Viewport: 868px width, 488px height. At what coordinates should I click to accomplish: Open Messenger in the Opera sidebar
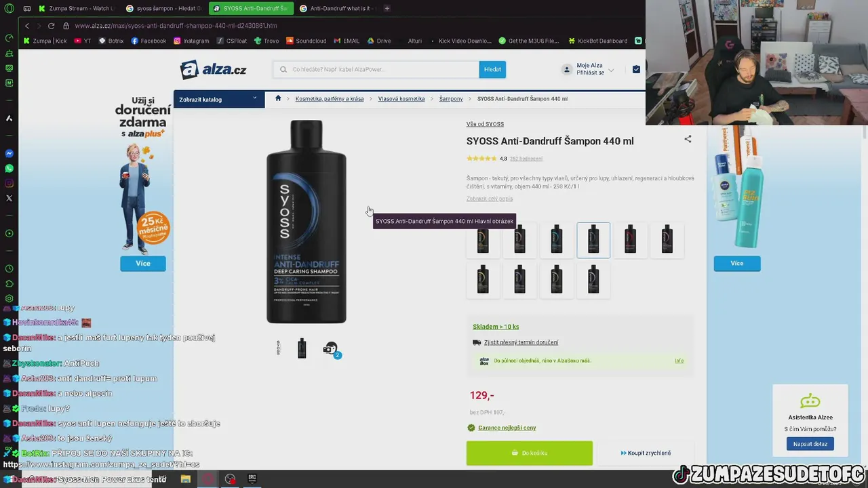click(9, 153)
